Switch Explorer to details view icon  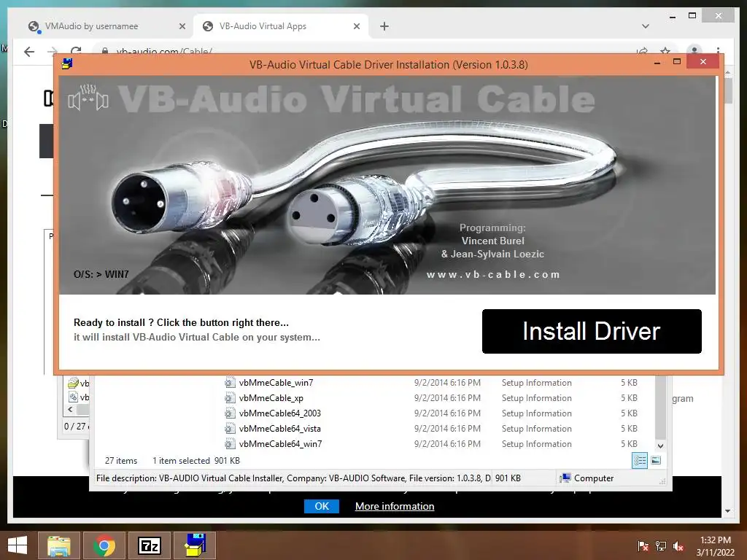639,460
